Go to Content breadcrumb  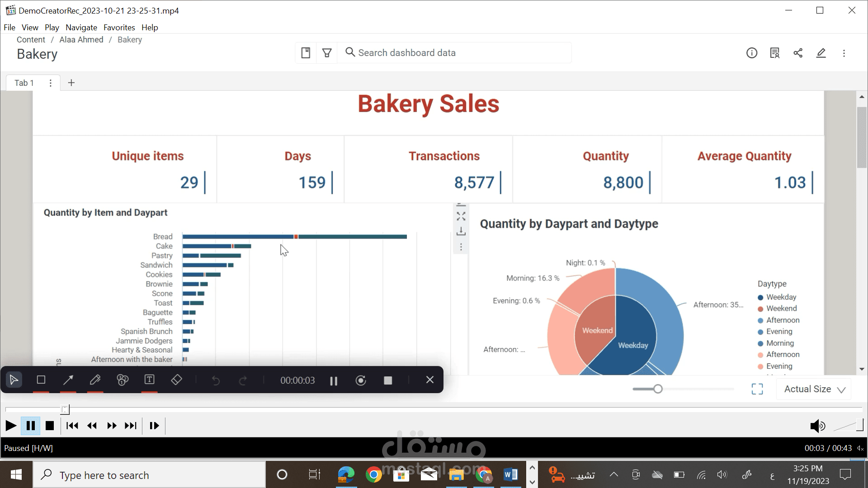31,40
